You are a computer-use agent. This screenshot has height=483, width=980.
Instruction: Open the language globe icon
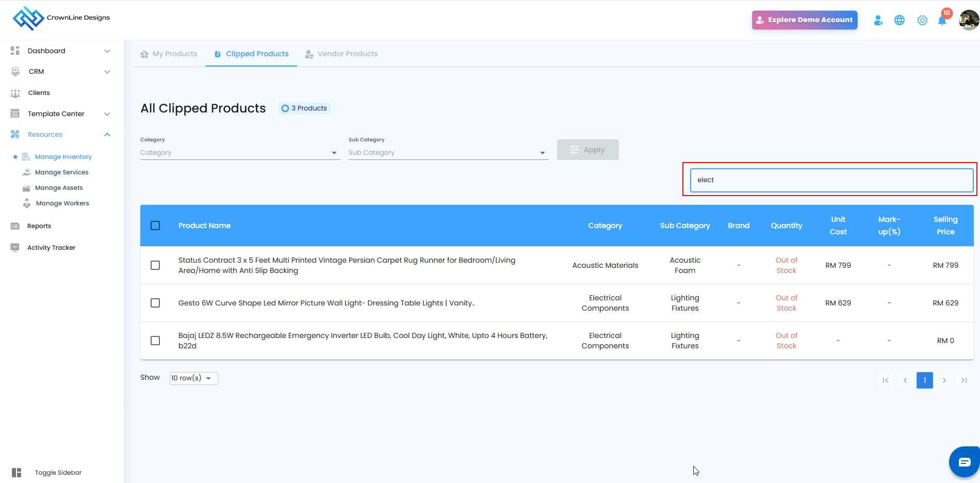[900, 20]
